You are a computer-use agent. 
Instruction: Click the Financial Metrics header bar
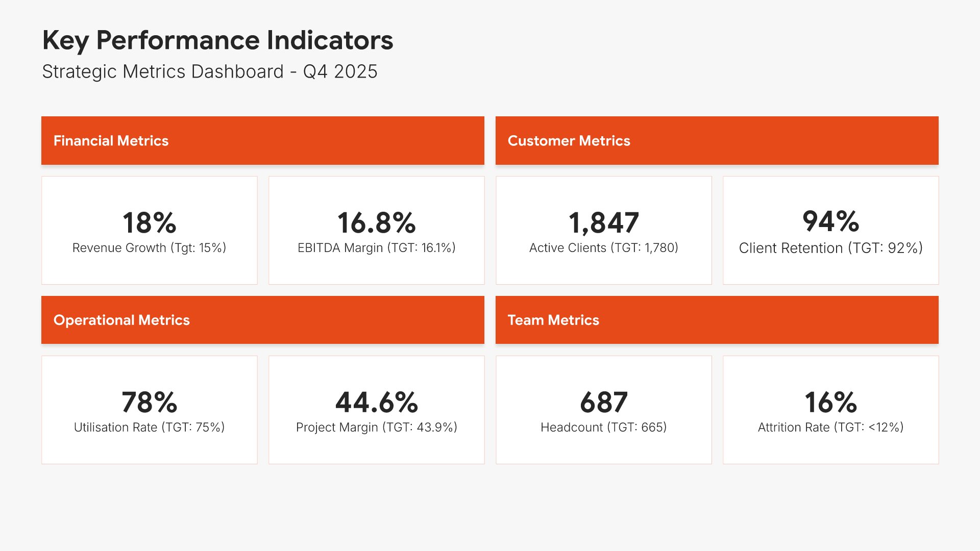pyautogui.click(x=262, y=140)
